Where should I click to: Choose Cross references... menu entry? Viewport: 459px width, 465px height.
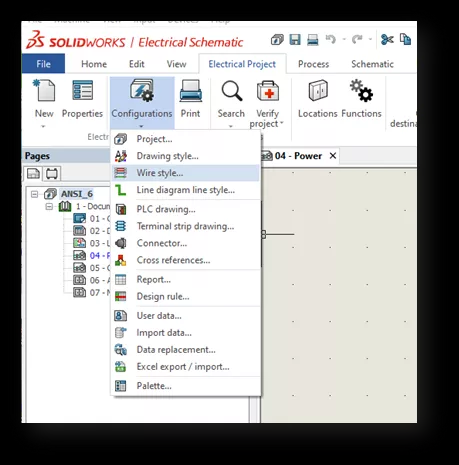(186, 260)
